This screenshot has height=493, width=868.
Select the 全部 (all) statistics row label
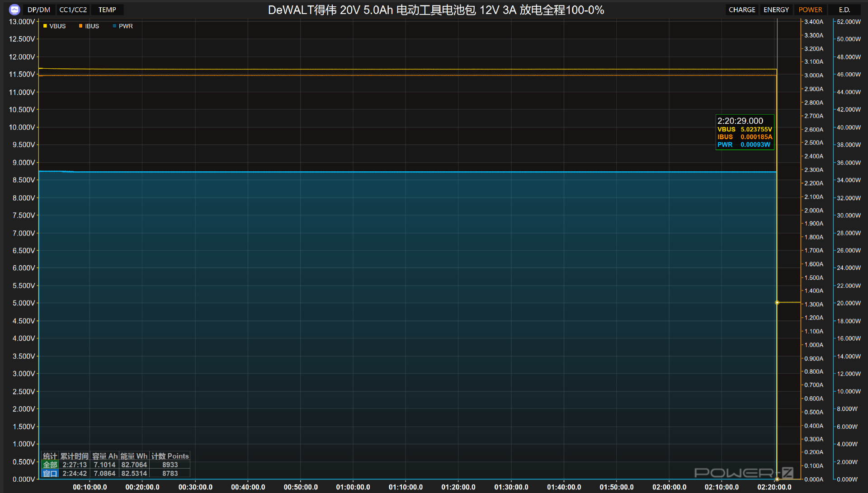coord(50,465)
